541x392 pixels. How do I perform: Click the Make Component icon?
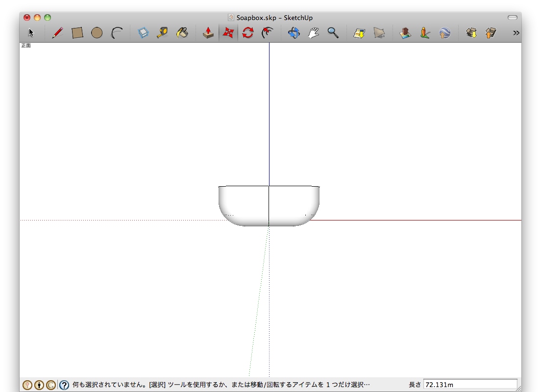[x=143, y=33]
